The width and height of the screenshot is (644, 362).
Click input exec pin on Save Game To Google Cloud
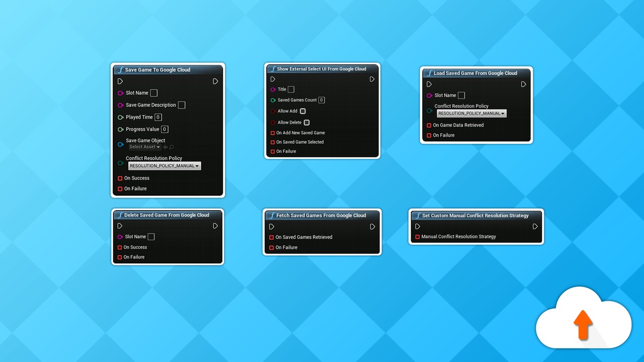click(120, 81)
